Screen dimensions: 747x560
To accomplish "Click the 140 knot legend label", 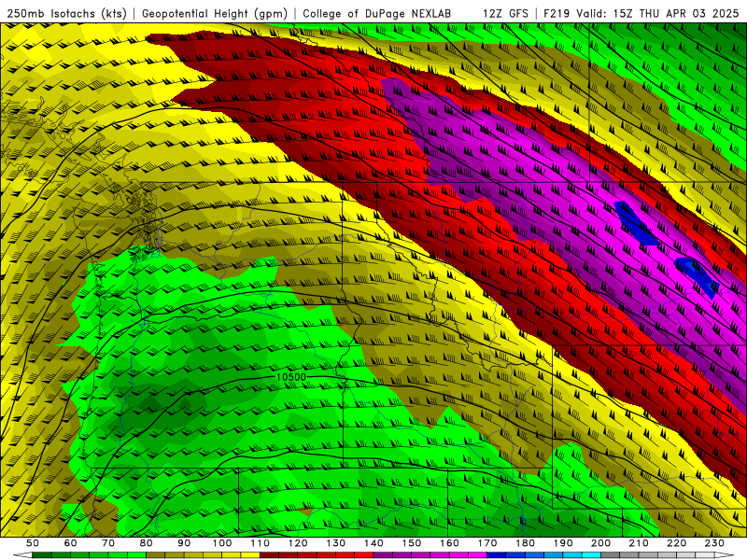I will 373,543.
